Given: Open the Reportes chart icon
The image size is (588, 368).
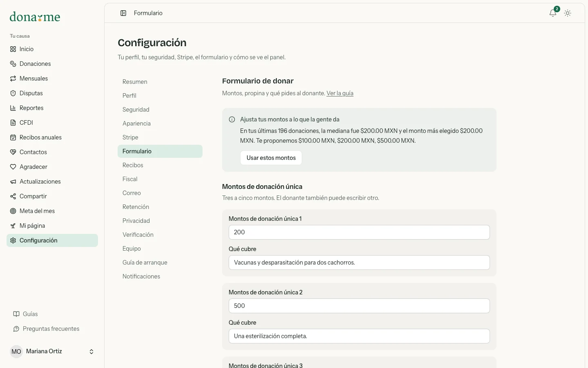Looking at the screenshot, I should point(13,108).
